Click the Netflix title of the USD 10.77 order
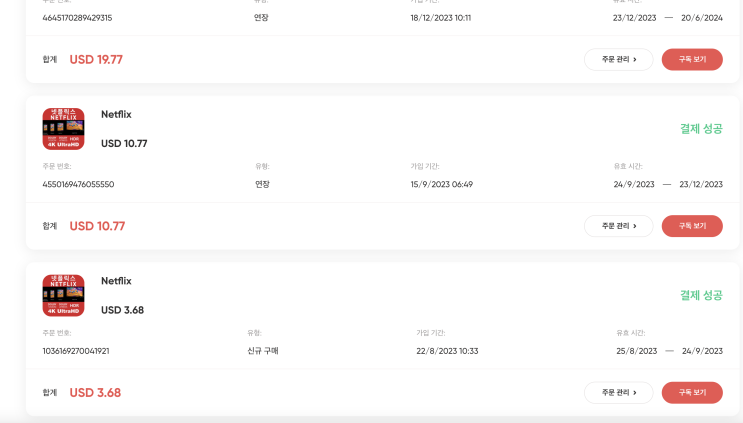Image resolution: width=743 pixels, height=423 pixels. tap(116, 115)
